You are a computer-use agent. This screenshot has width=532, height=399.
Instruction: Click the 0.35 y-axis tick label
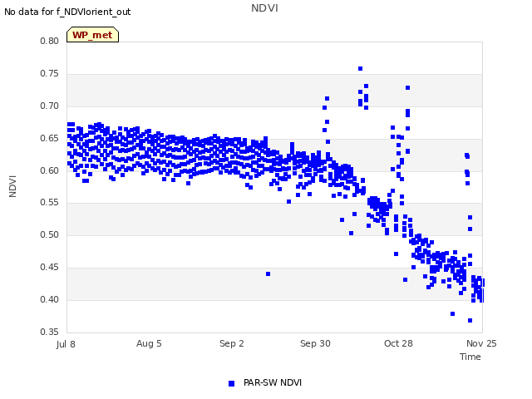point(50,332)
